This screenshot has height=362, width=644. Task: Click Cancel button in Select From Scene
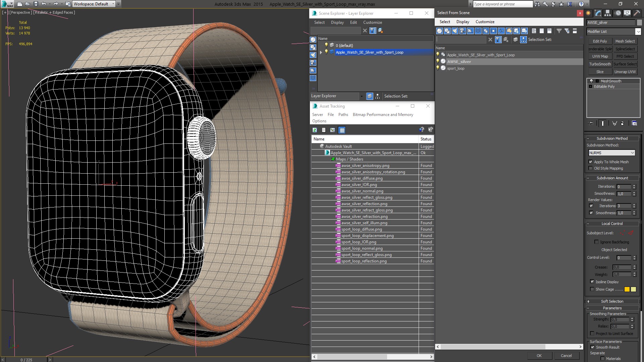coord(566,356)
